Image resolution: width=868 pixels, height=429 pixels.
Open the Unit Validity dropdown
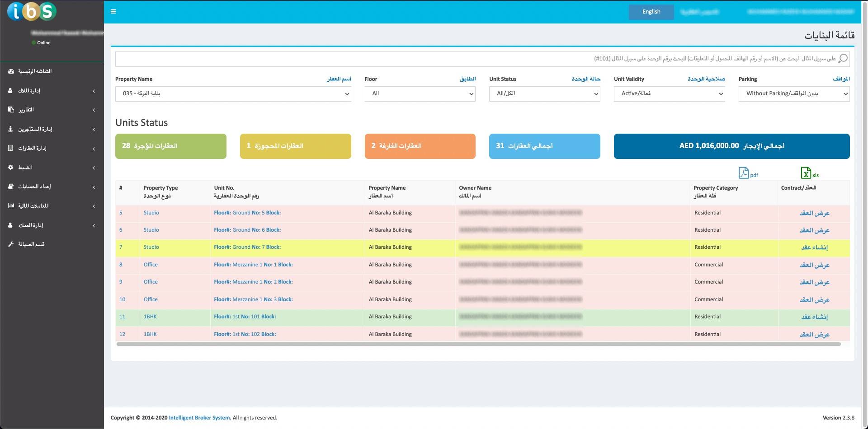coord(670,94)
